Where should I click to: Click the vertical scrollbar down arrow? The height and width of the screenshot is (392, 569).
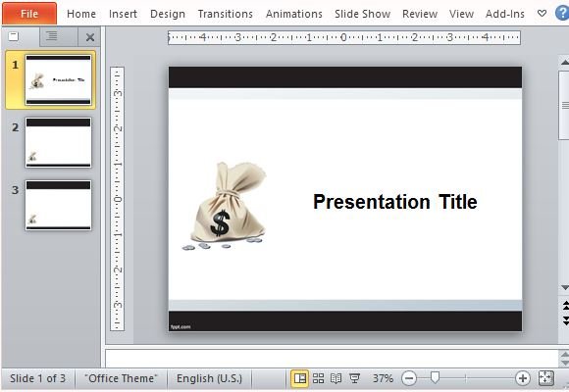564,287
